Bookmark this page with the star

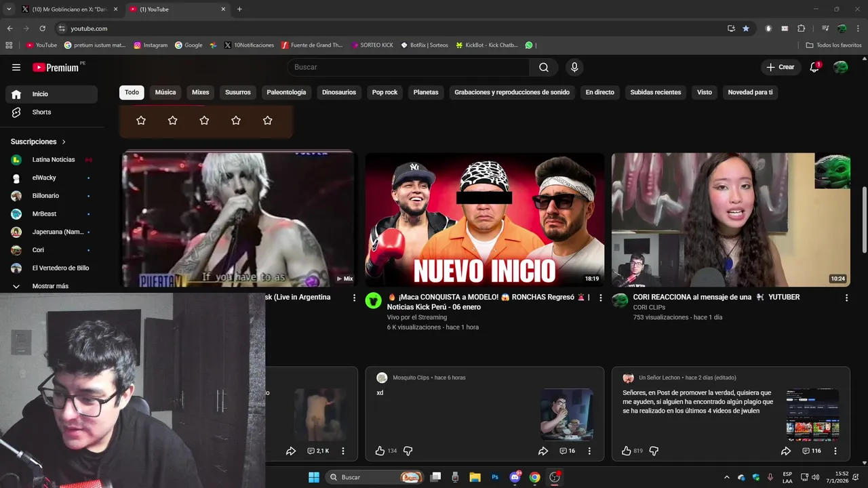[746, 28]
